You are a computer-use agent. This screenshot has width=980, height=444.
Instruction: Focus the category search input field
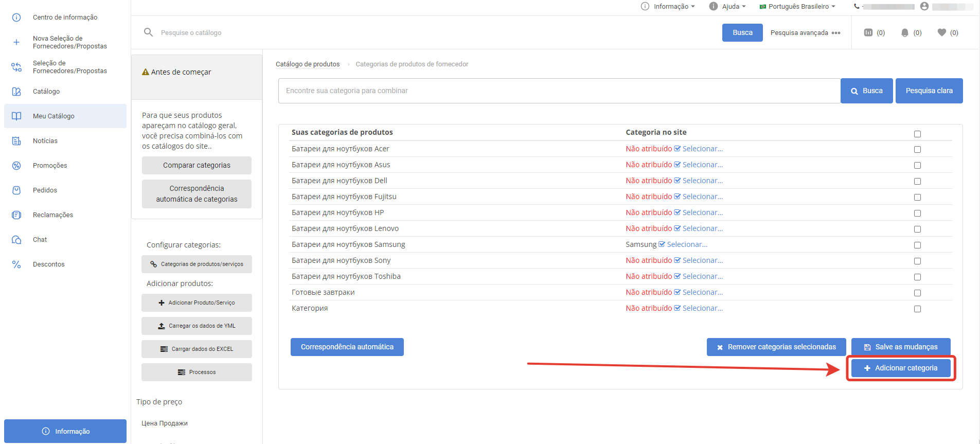point(559,91)
